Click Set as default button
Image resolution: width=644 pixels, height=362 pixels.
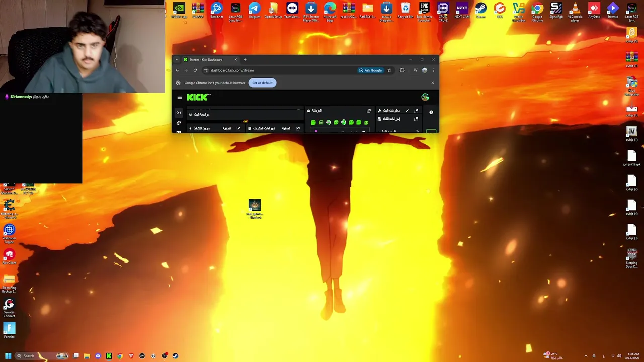[262, 83]
